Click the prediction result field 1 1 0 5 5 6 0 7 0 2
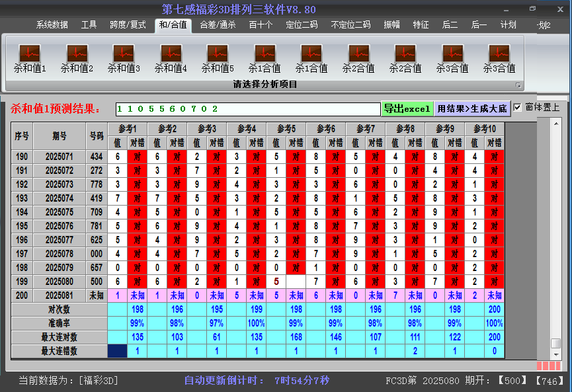 tap(248, 109)
